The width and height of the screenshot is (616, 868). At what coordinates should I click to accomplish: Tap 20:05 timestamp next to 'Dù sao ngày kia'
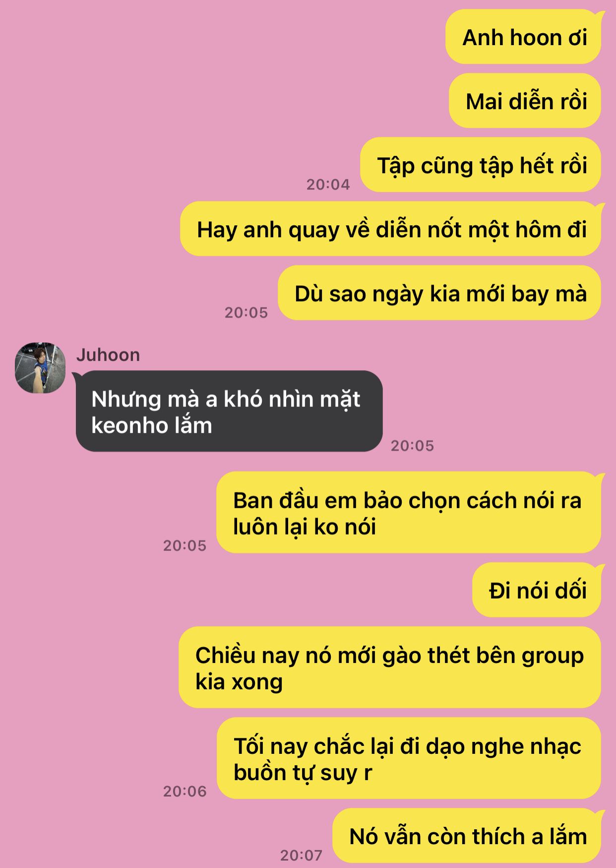(x=246, y=313)
